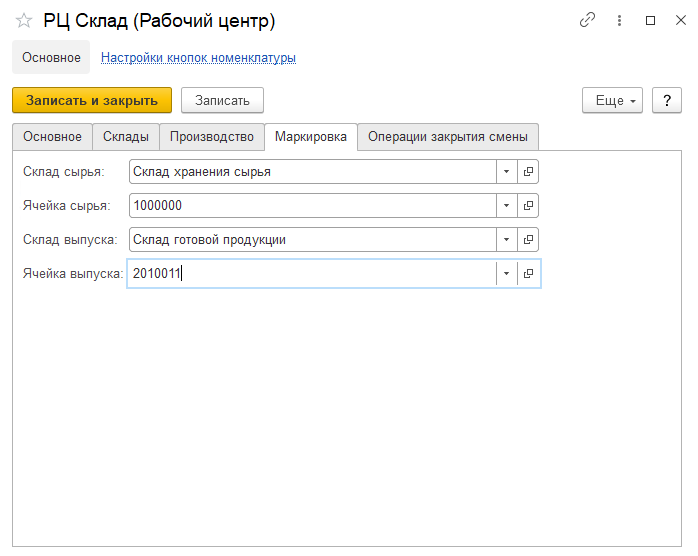Open Склад выпуска record with open icon
This screenshot has height=556, width=698.
529,239
